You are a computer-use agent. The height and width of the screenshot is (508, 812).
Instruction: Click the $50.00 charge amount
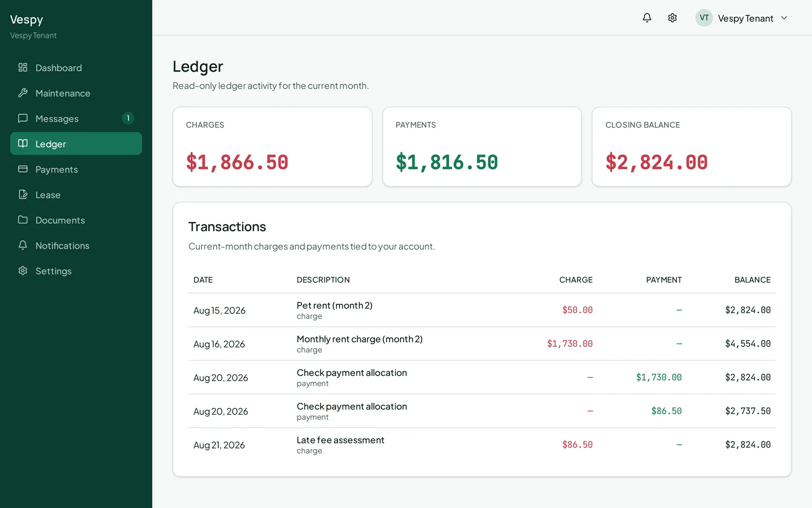click(578, 310)
